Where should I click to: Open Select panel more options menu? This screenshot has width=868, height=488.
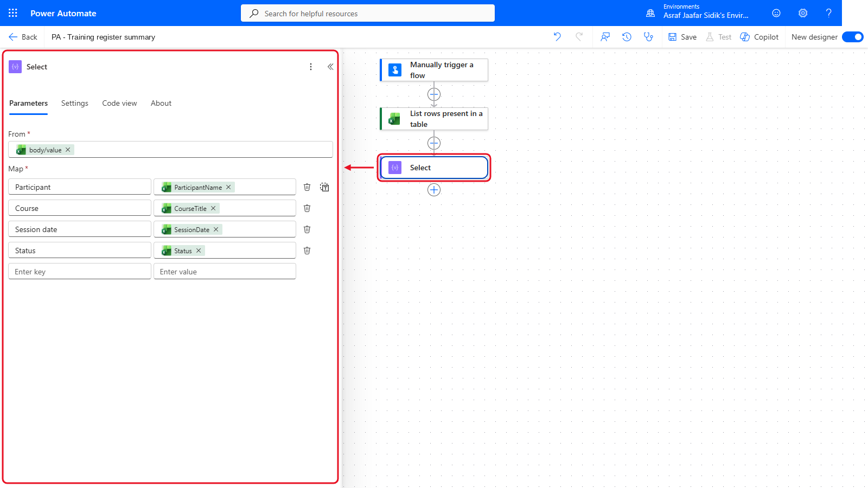[311, 67]
